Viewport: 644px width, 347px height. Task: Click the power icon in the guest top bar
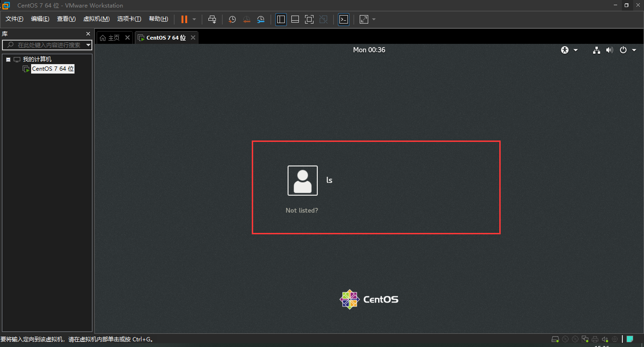(623, 50)
